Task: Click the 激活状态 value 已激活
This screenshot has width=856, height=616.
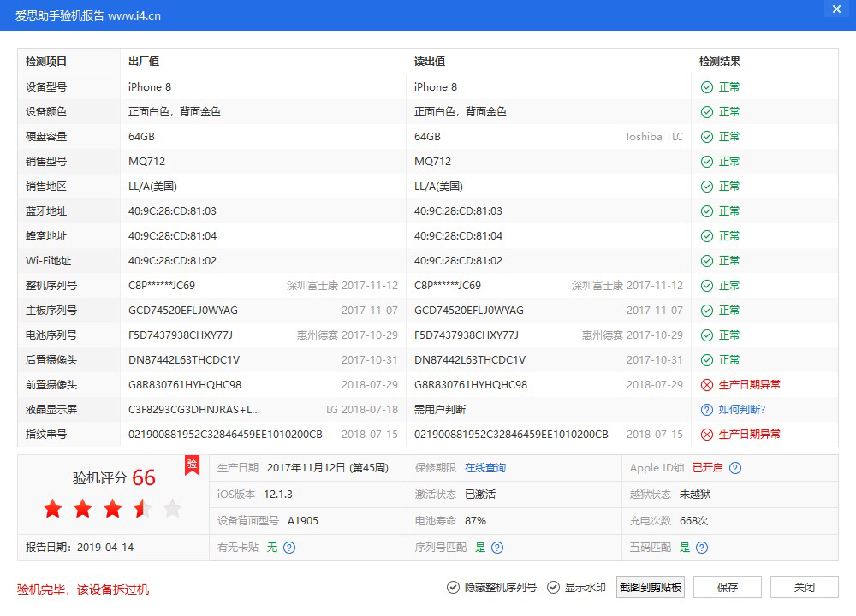Action: coord(480,495)
